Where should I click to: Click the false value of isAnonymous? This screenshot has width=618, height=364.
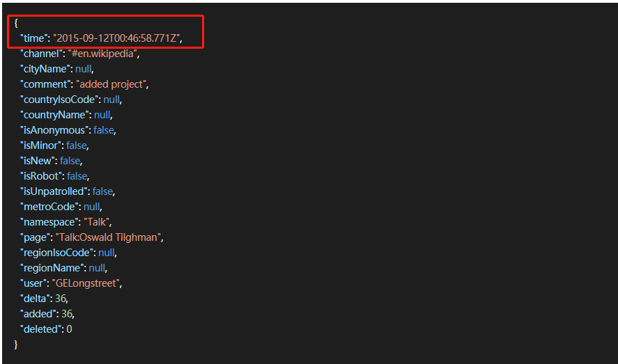point(104,129)
